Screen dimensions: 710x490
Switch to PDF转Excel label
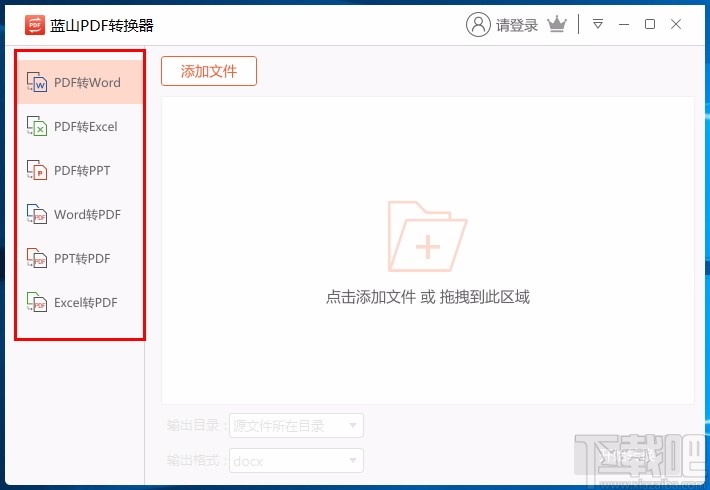86,126
